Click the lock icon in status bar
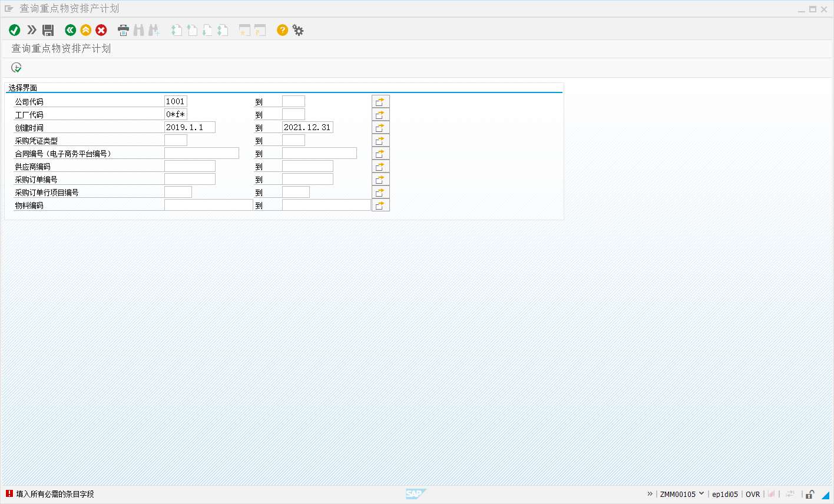Screen dimensions: 834x504 pyautogui.click(x=810, y=495)
